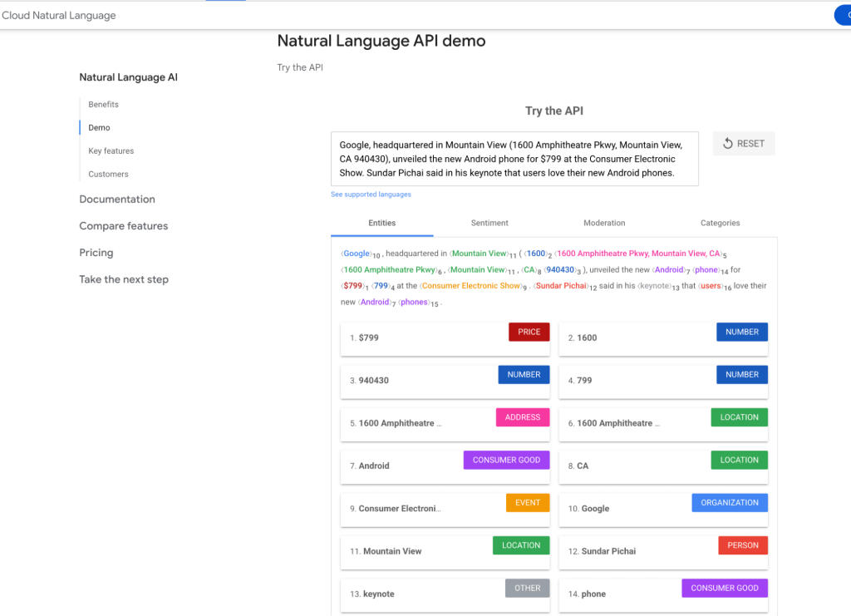This screenshot has width=851, height=616.
Task: Click the NUMBER tag on the 1600 card
Action: [742, 333]
